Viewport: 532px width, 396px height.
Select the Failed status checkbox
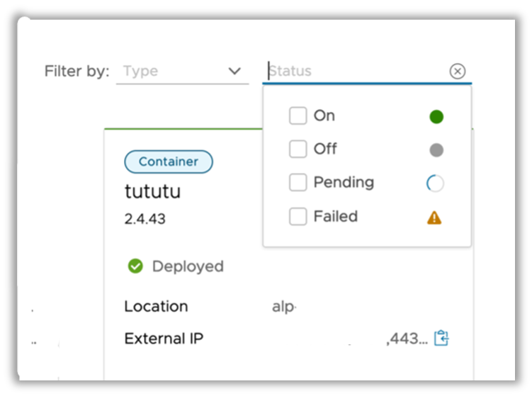(x=298, y=217)
